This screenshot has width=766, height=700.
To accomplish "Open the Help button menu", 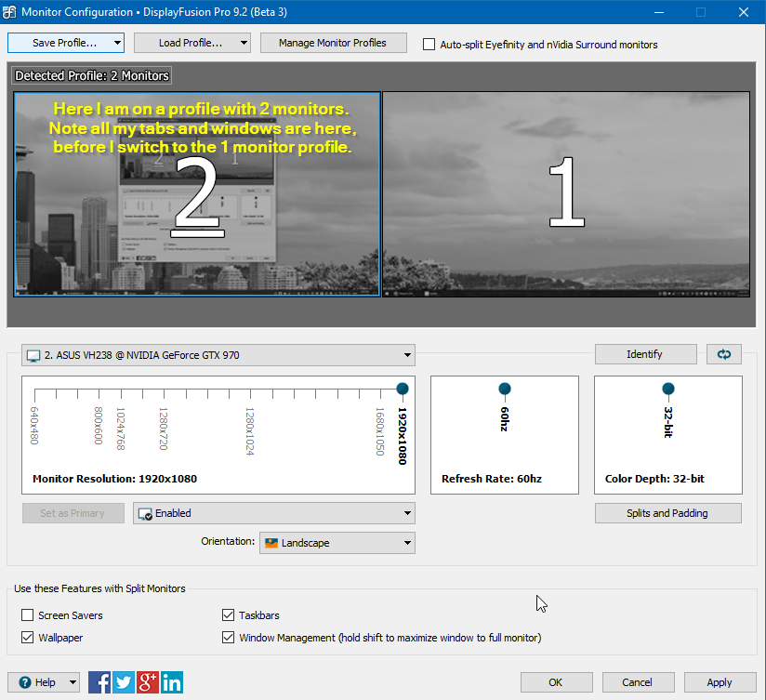I will click(x=44, y=682).
